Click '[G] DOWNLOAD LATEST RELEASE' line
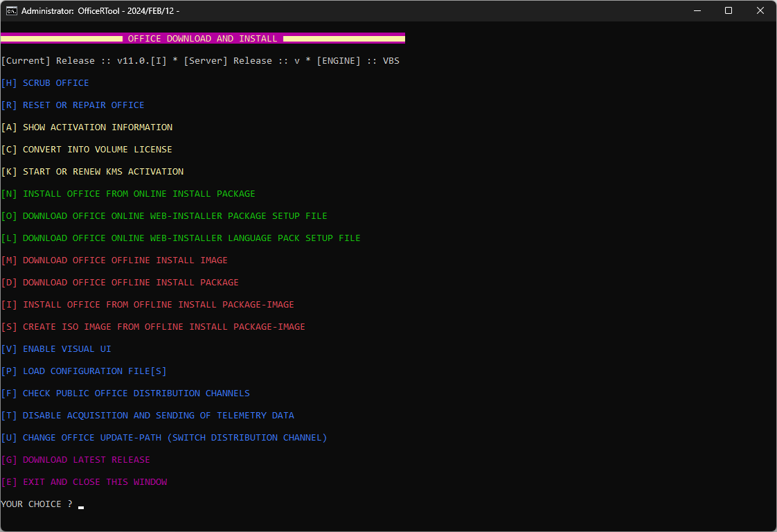The height and width of the screenshot is (532, 777). 75,460
